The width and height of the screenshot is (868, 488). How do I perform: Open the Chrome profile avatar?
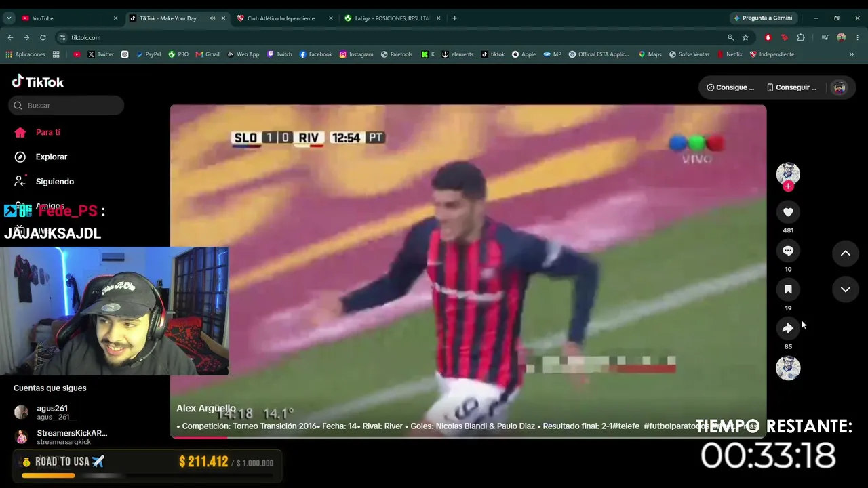842,37
